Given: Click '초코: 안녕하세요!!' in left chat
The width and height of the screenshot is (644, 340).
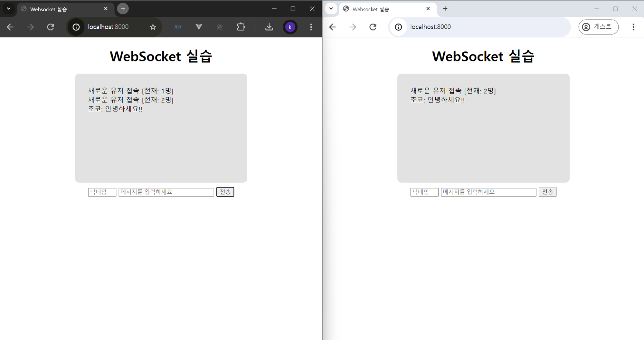Looking at the screenshot, I should click(x=115, y=109).
